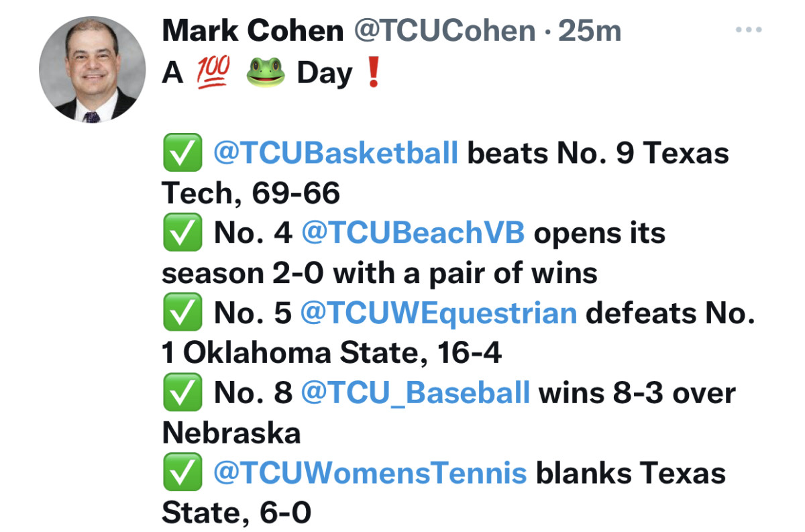Image resolution: width=805 pixels, height=532 pixels.
Task: Click the green check mark beside No. 4
Action: pos(182,233)
